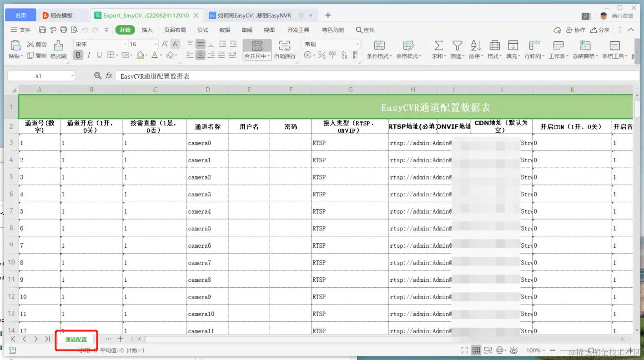Open the Formulas (公式) ribbon tab
Viewport: 644px width, 360px height.
202,30
